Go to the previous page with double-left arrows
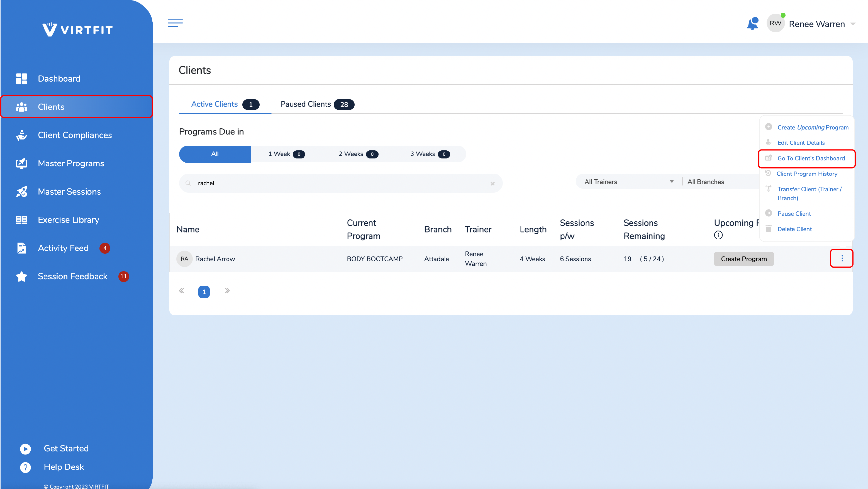868x489 pixels. [182, 291]
